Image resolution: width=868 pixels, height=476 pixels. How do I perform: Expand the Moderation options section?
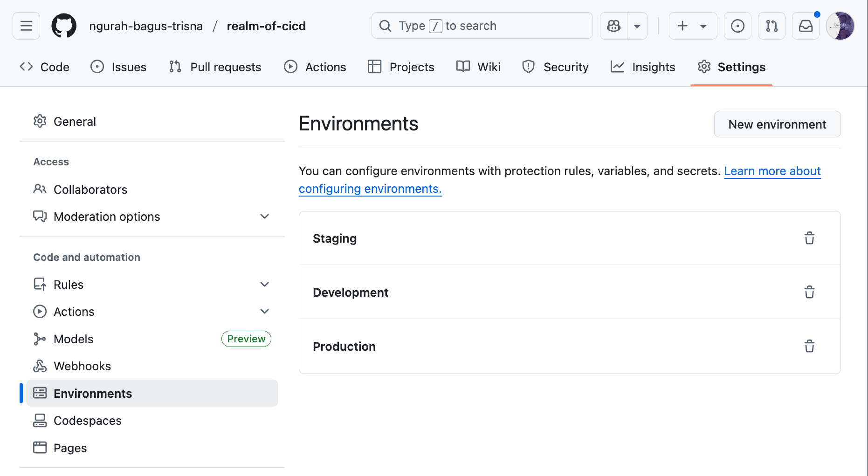pos(264,217)
